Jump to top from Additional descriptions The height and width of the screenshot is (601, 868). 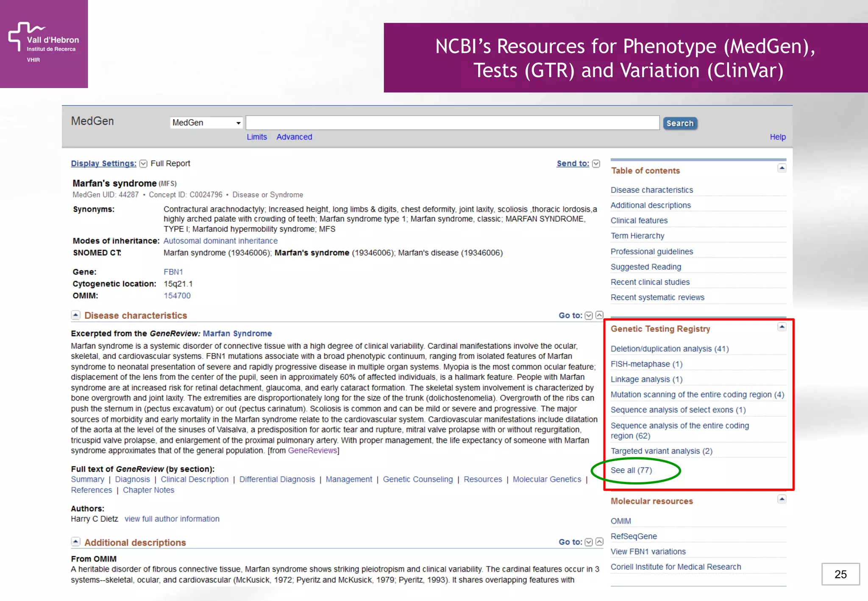click(x=599, y=542)
